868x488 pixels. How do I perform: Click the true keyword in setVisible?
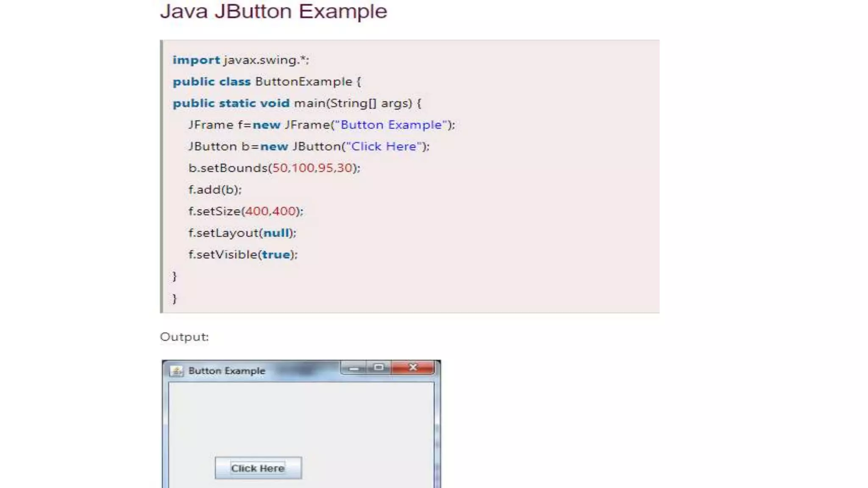click(276, 255)
